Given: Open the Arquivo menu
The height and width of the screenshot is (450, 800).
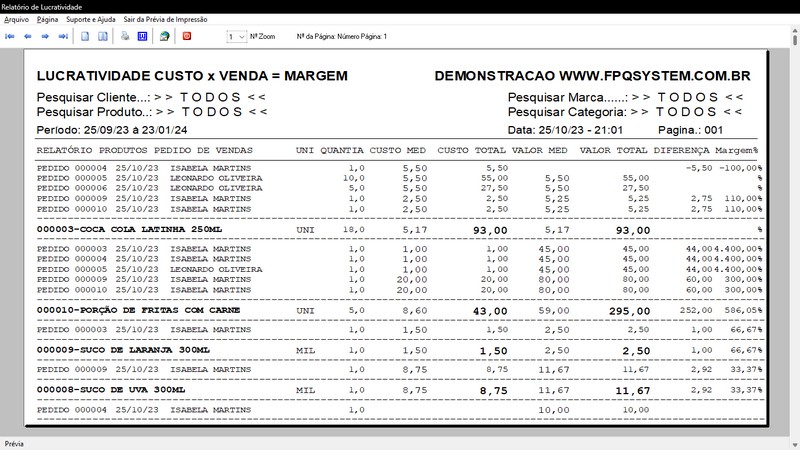Looking at the screenshot, I should point(16,19).
